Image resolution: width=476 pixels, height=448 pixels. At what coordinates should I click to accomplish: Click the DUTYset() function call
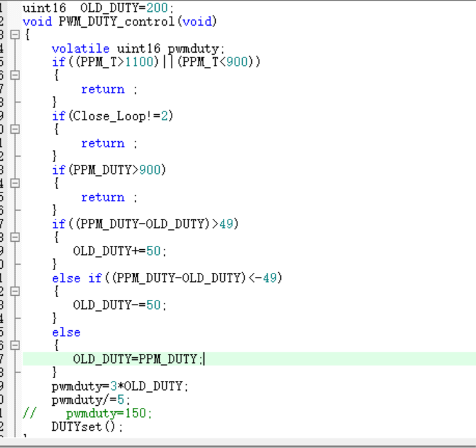[x=86, y=427]
